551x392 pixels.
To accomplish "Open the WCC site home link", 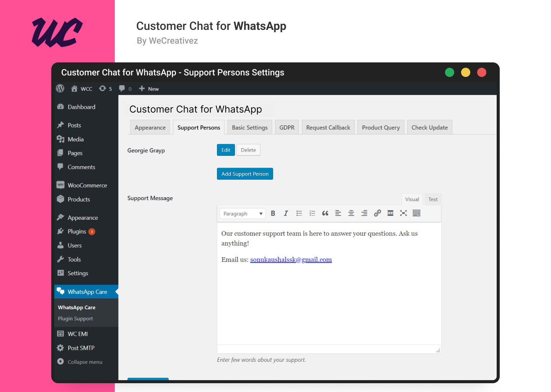I will tap(82, 89).
